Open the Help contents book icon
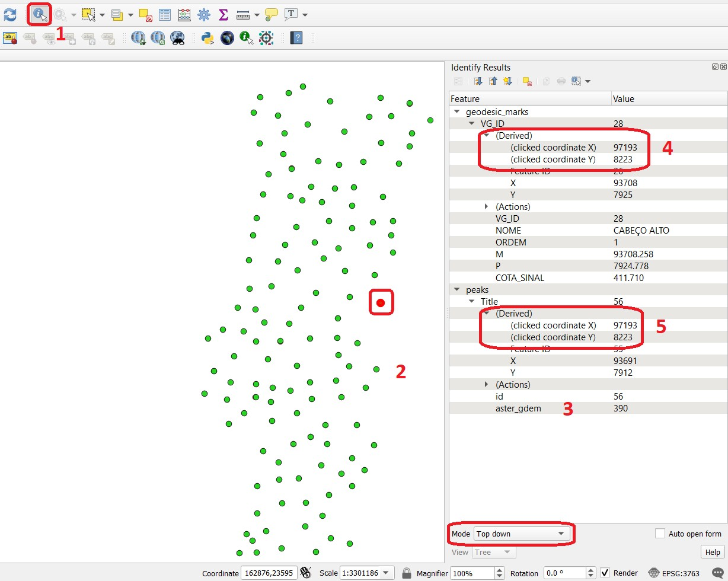This screenshot has width=728, height=581. (297, 39)
